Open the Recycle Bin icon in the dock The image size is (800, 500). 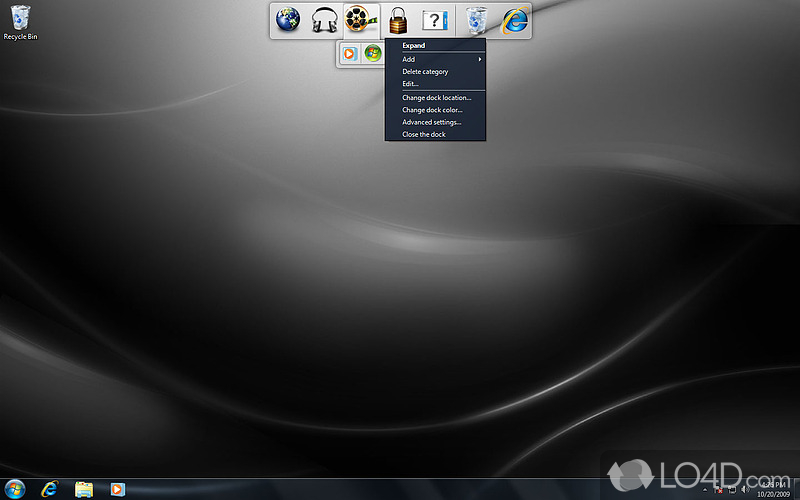[478, 20]
